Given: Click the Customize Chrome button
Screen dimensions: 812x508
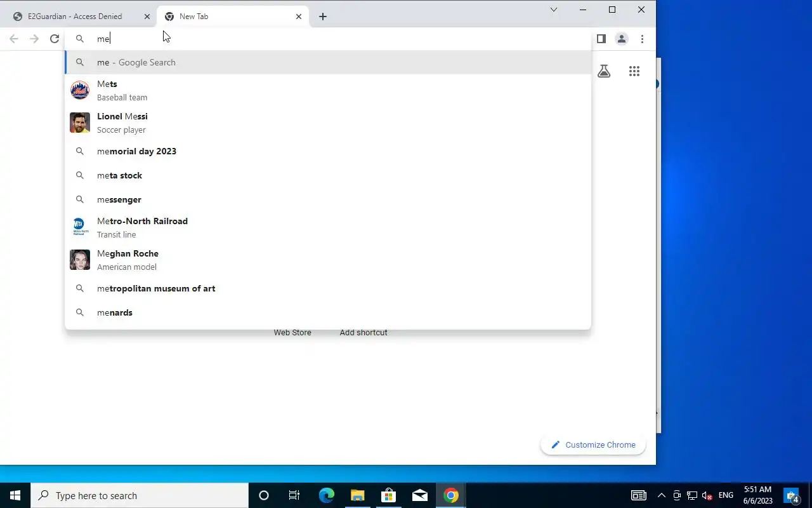Looking at the screenshot, I should [x=593, y=444].
